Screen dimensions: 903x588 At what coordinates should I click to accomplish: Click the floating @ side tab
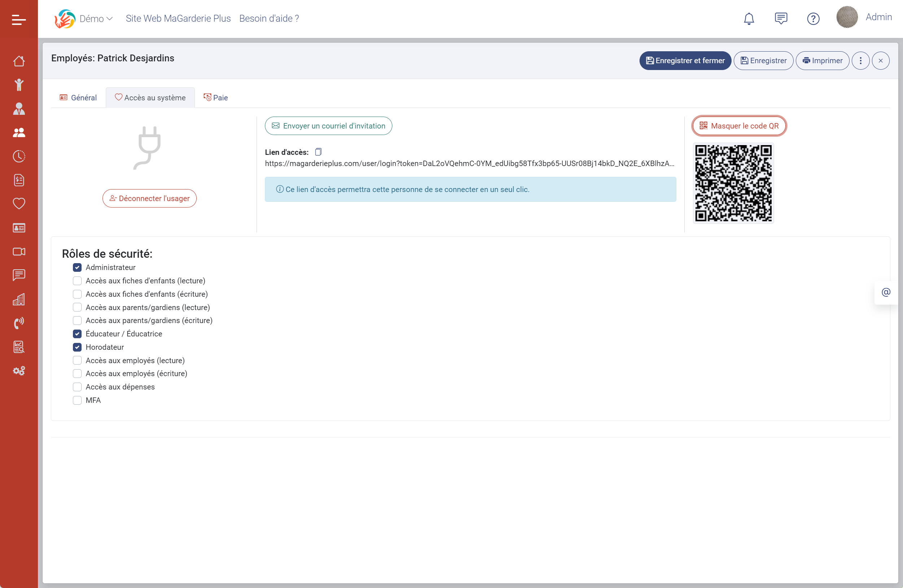[886, 292]
